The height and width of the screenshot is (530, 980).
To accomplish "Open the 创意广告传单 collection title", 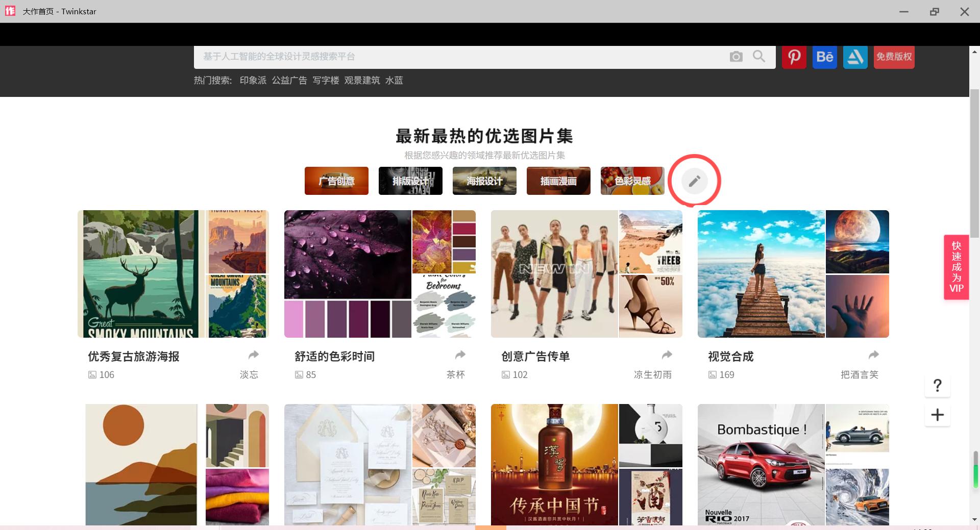I will (535, 357).
